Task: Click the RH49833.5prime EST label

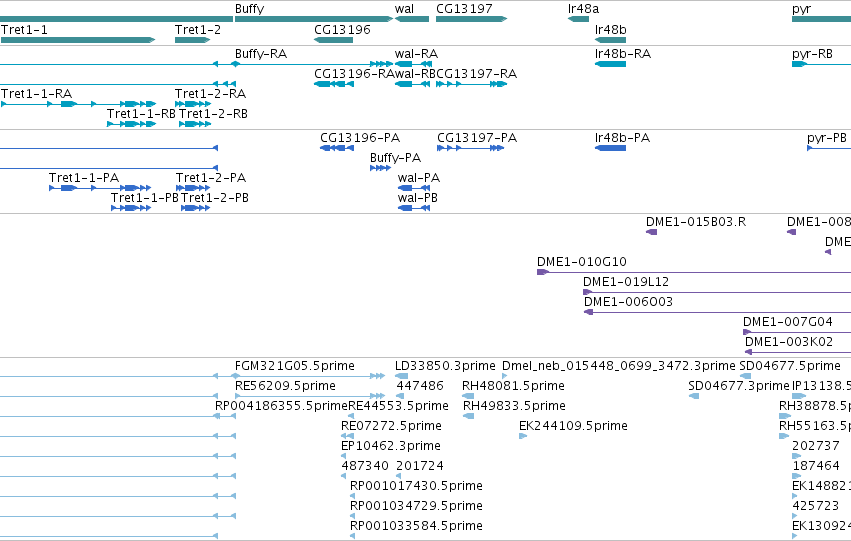Action: 515,406
